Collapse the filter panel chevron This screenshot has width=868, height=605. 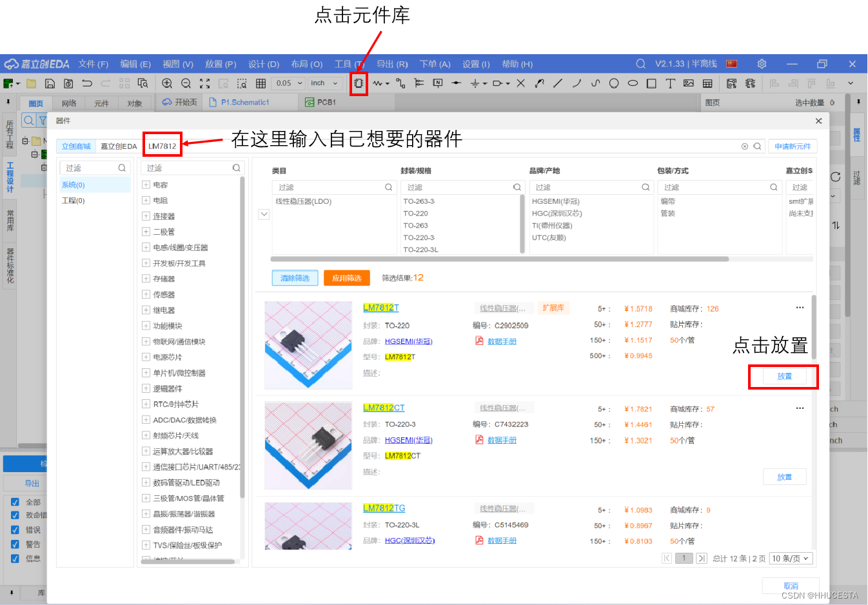pos(264,214)
